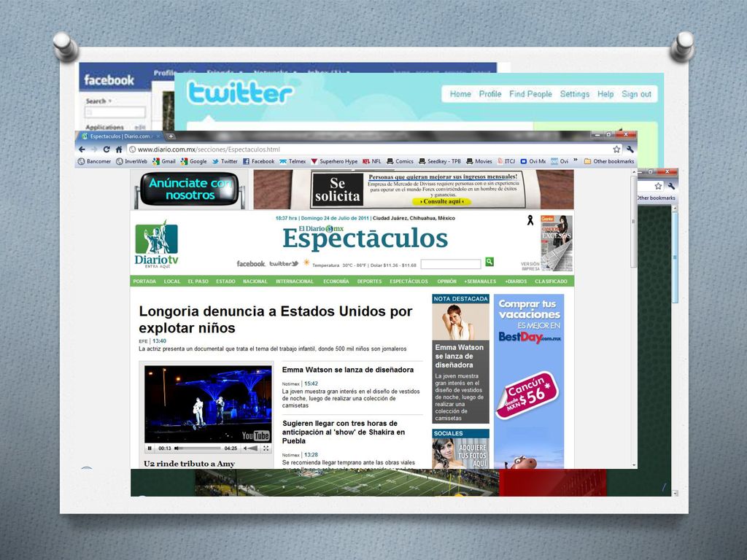The height and width of the screenshot is (560, 747).
Task: Open Telmex bookmark
Action: [x=293, y=161]
